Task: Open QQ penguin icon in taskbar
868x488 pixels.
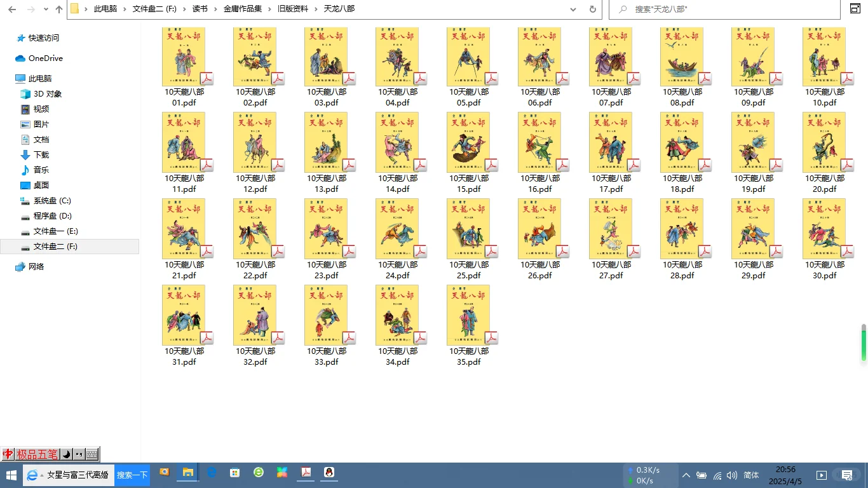Action: pos(329,472)
